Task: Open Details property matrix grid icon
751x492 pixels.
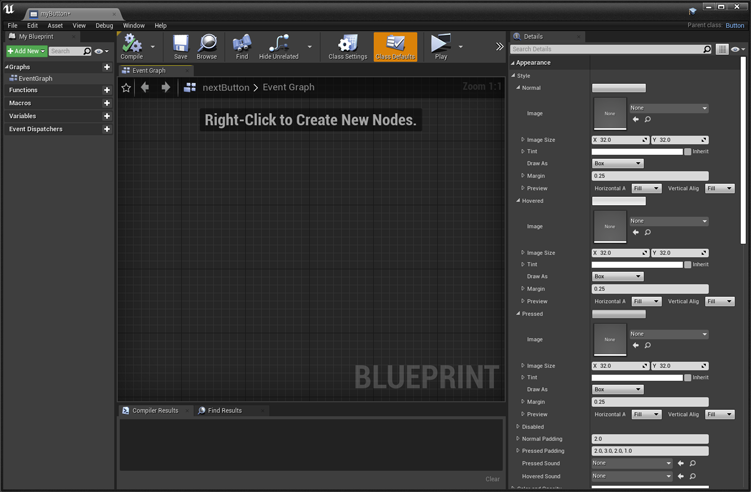Action: [x=722, y=49]
